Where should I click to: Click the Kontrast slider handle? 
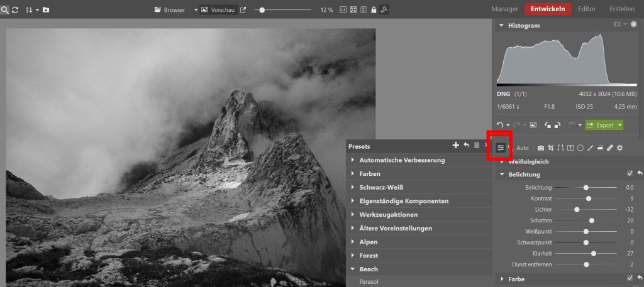(x=589, y=198)
